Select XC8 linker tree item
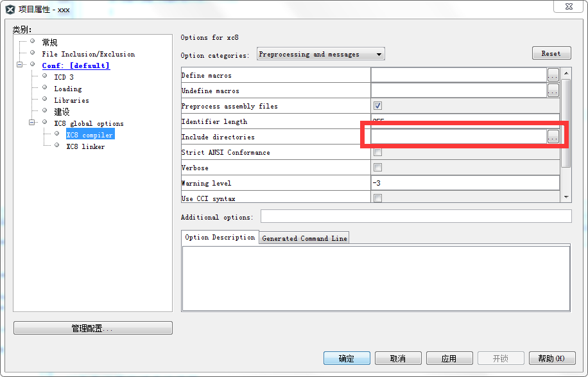The image size is (588, 377). 85,146
